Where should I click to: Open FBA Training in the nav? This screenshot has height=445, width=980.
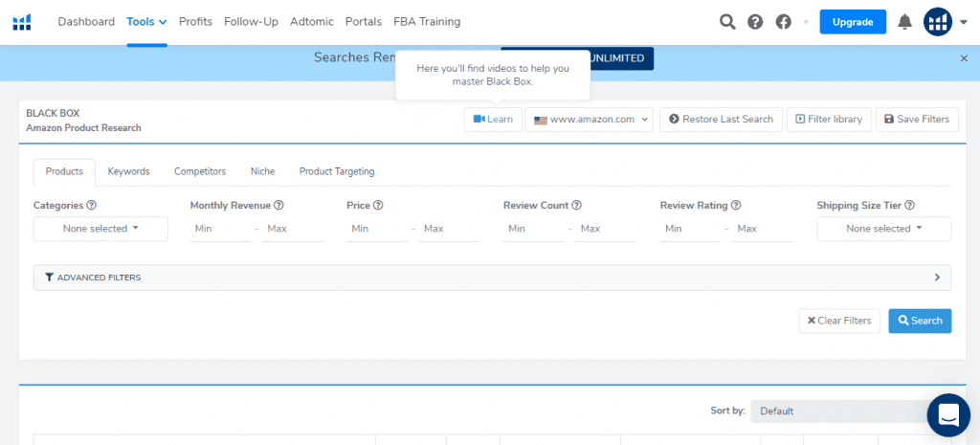tap(427, 22)
